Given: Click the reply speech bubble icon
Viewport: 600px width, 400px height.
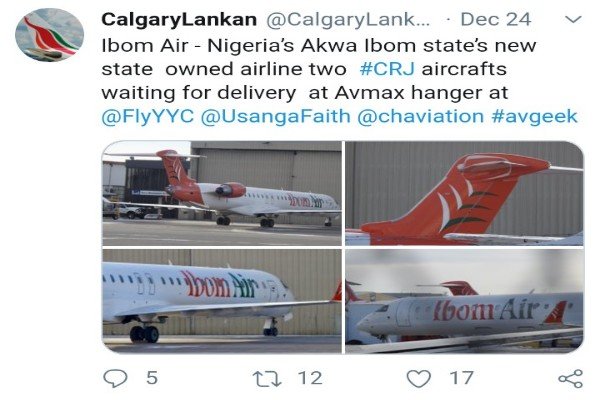Looking at the screenshot, I should tap(115, 378).
